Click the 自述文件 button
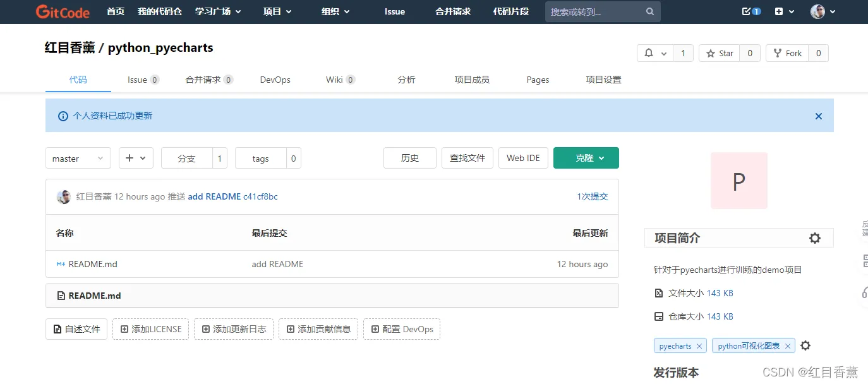Image resolution: width=868 pixels, height=384 pixels. [76, 329]
